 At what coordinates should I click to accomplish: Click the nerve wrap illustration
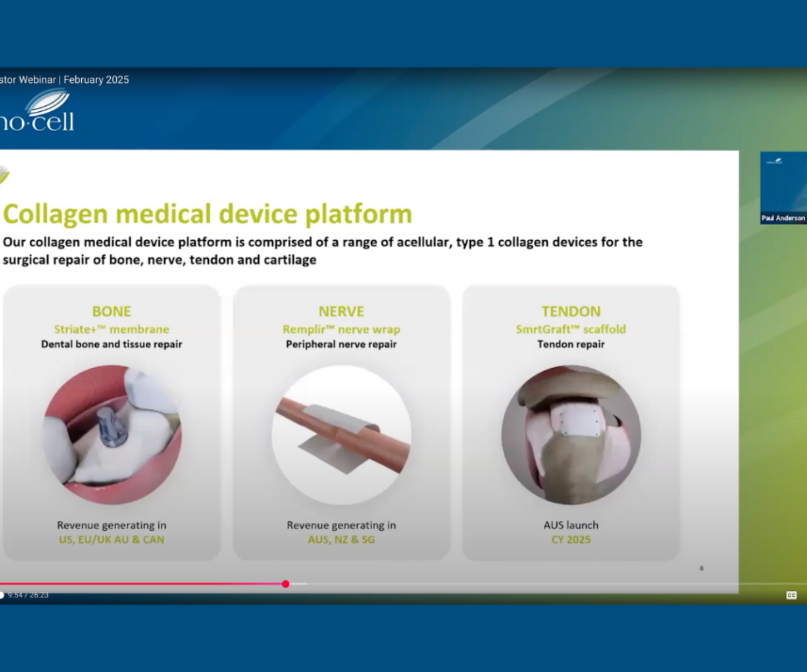point(341,435)
